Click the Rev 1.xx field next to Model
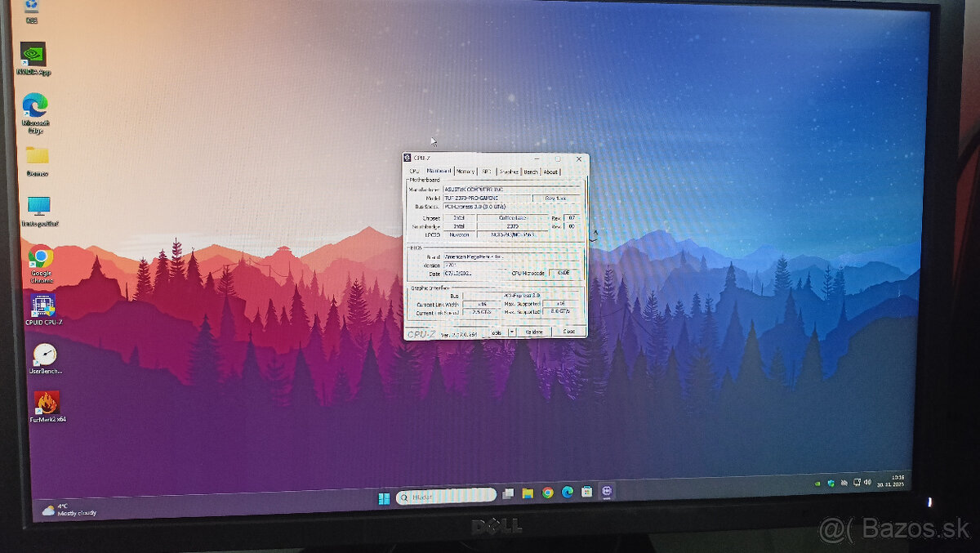This screenshot has height=553, width=980. tap(558, 197)
